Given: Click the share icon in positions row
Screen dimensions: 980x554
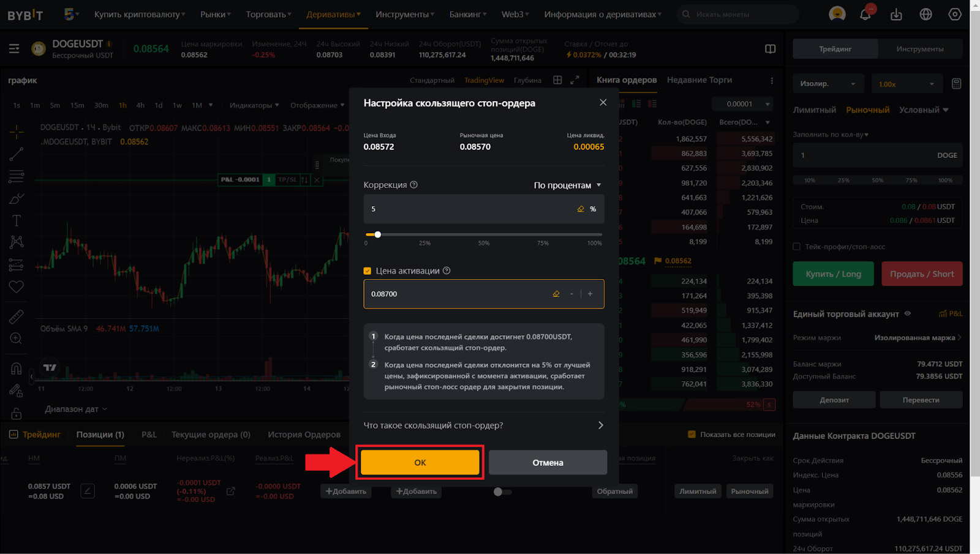Looking at the screenshot, I should click(x=231, y=491).
